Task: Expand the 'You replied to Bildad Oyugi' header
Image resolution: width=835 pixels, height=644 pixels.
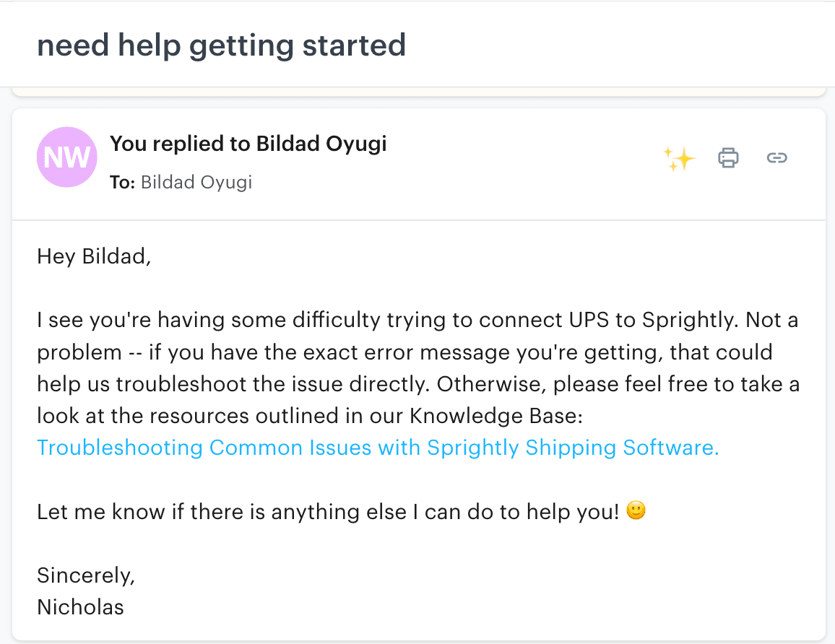Action: (248, 144)
